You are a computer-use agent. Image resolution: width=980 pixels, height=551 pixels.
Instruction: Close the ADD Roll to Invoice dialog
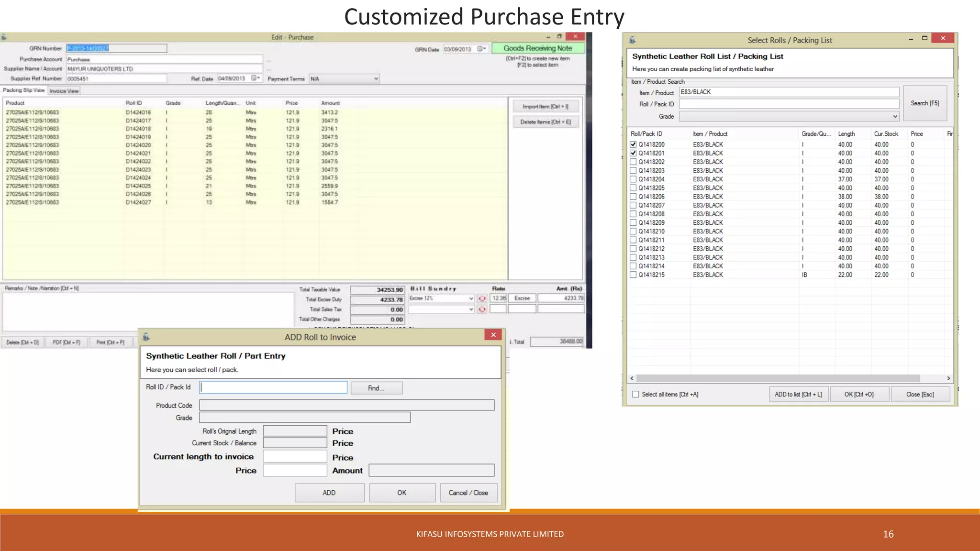coord(493,335)
